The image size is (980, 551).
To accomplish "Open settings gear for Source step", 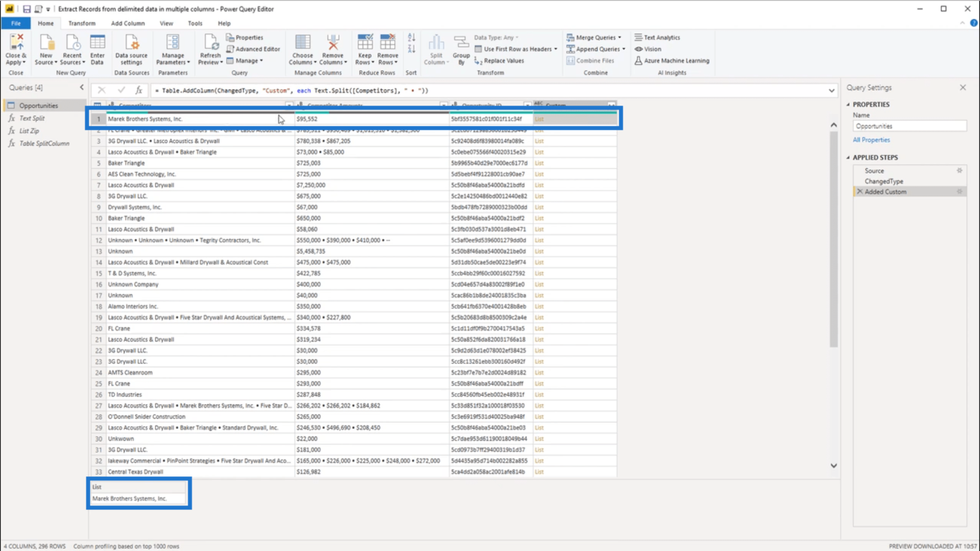I will click(x=960, y=171).
